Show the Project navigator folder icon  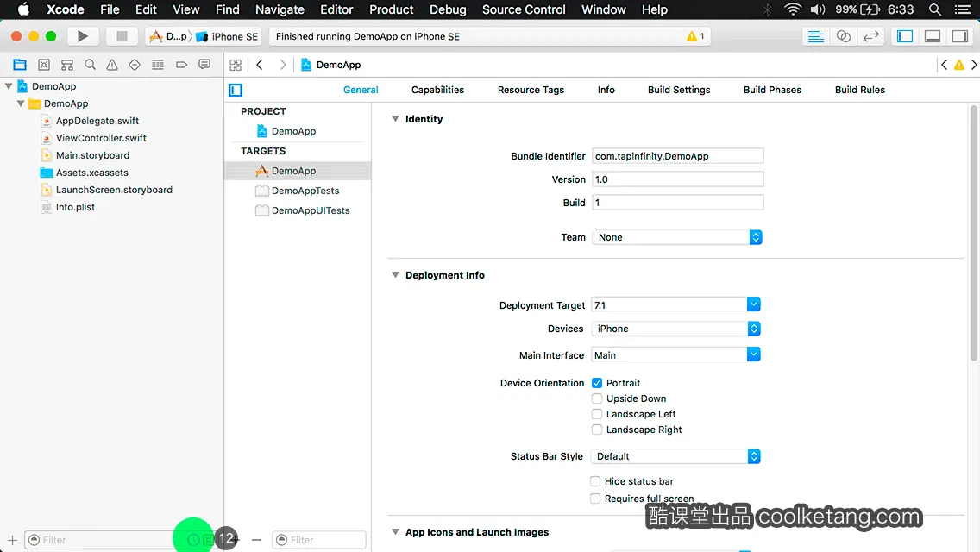(x=20, y=65)
